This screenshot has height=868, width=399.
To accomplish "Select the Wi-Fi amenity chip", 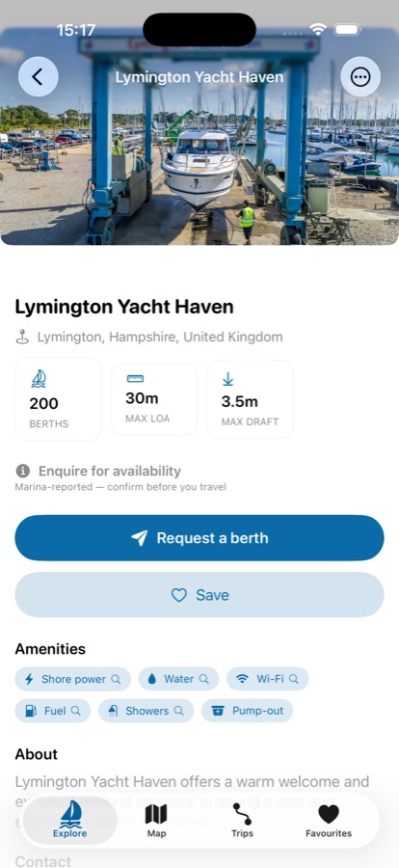I will click(267, 679).
